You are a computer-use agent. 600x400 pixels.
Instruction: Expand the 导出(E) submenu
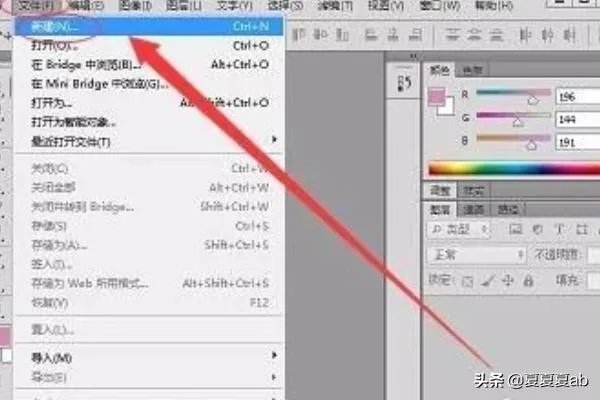pyautogui.click(x=149, y=377)
